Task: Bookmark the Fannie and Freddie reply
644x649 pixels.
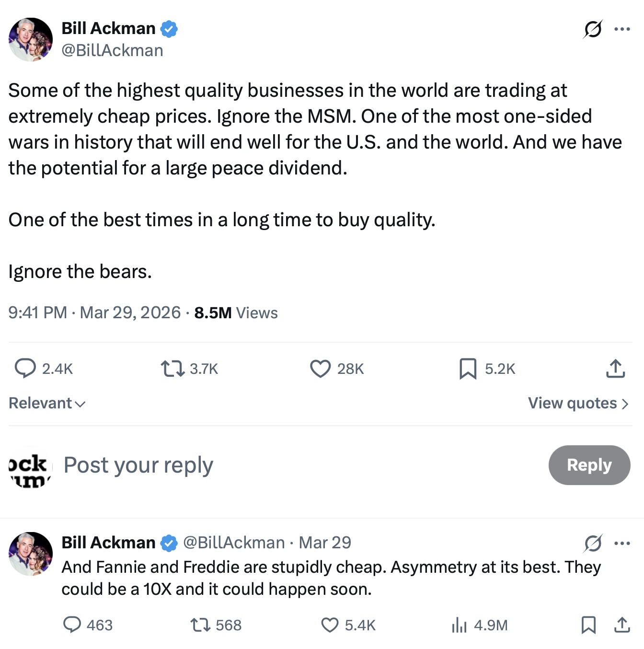Action: coord(588,625)
